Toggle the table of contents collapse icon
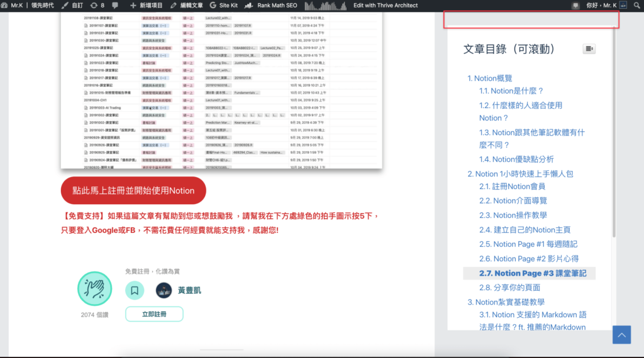The image size is (644, 358). click(x=589, y=49)
